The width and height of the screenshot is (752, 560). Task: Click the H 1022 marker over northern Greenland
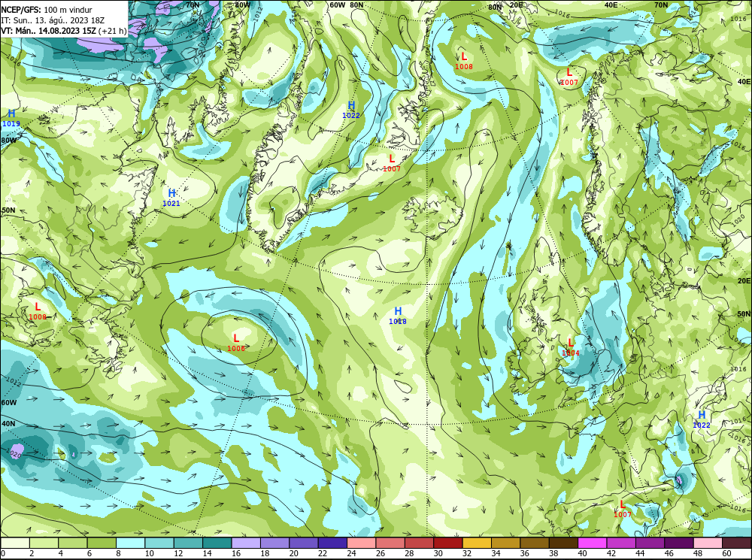point(351,110)
